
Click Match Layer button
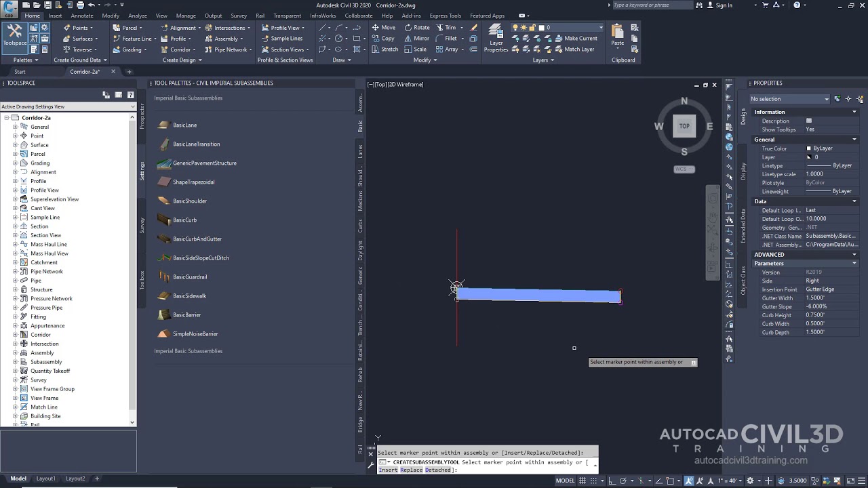(x=574, y=49)
